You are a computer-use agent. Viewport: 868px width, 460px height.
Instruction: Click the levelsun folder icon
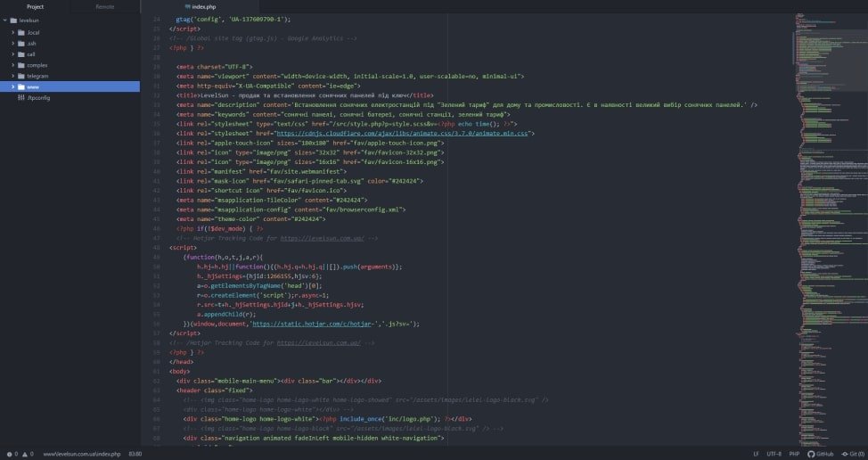[x=13, y=21]
